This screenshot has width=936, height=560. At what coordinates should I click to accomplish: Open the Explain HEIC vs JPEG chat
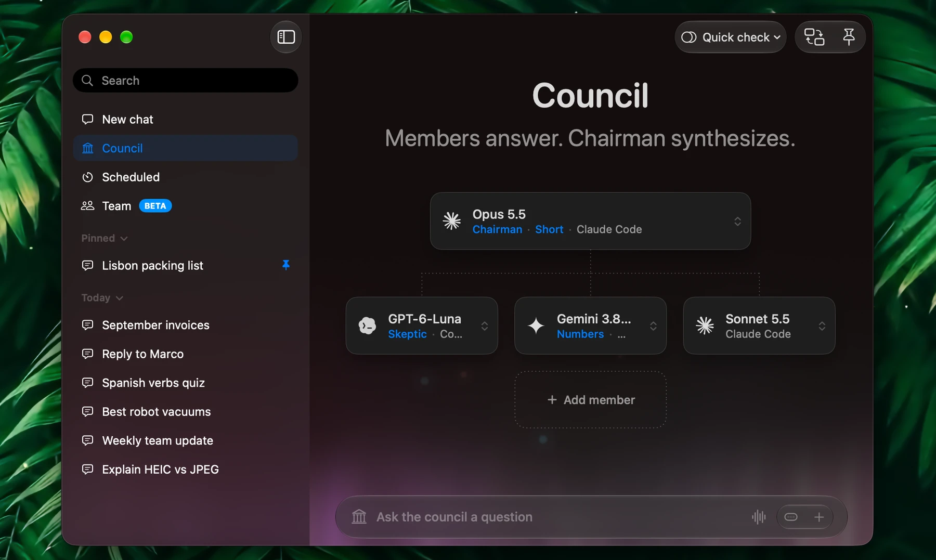click(x=186, y=470)
